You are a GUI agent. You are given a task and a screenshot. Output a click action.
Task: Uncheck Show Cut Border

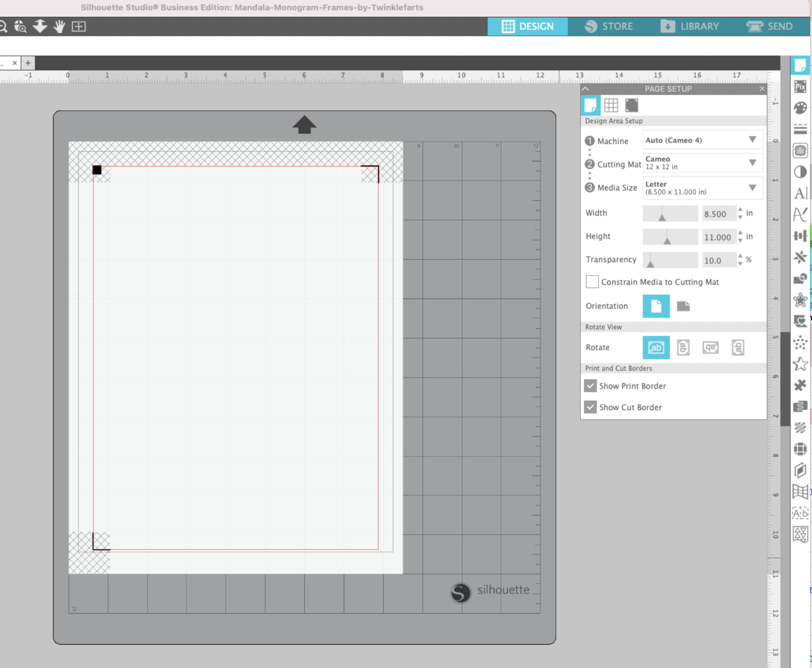[590, 407]
